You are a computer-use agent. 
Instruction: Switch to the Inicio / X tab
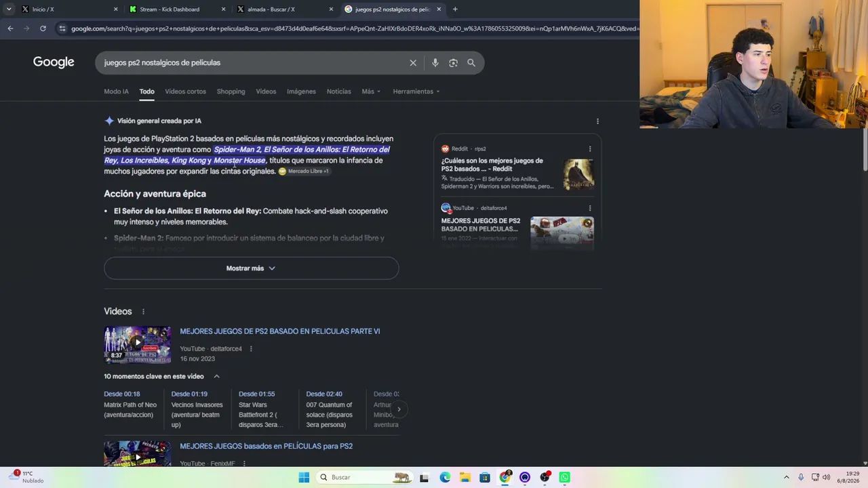pyautogui.click(x=68, y=9)
